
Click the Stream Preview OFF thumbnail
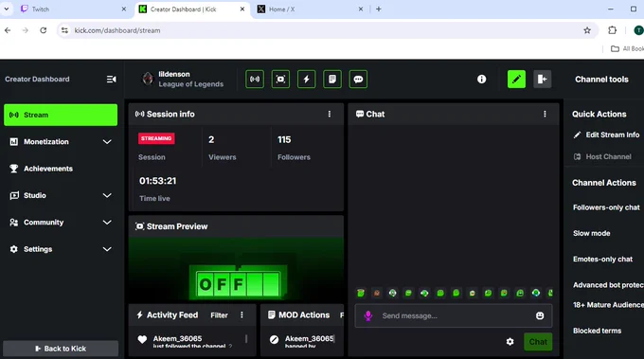236,269
